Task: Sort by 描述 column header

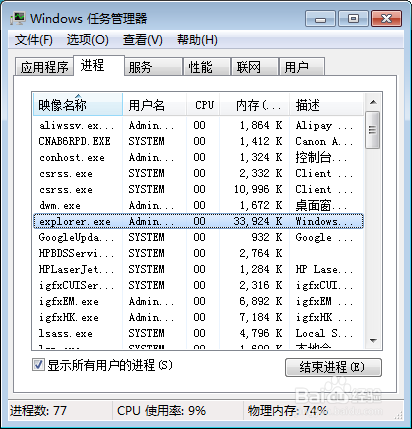Action: click(x=326, y=105)
